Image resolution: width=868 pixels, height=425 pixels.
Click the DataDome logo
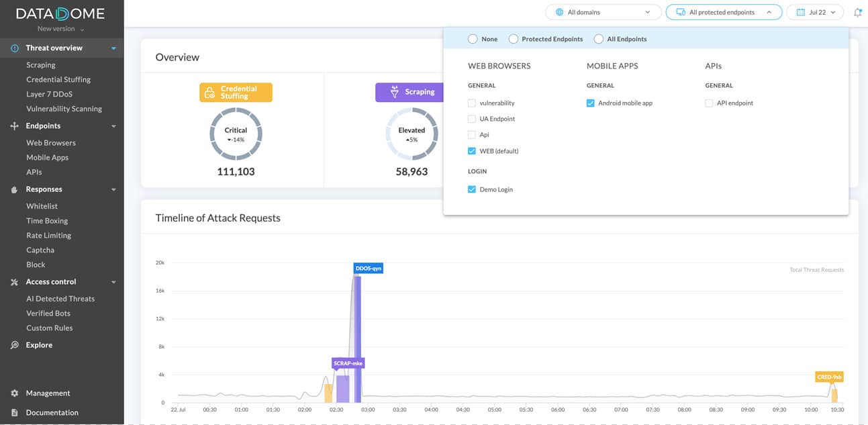point(60,13)
